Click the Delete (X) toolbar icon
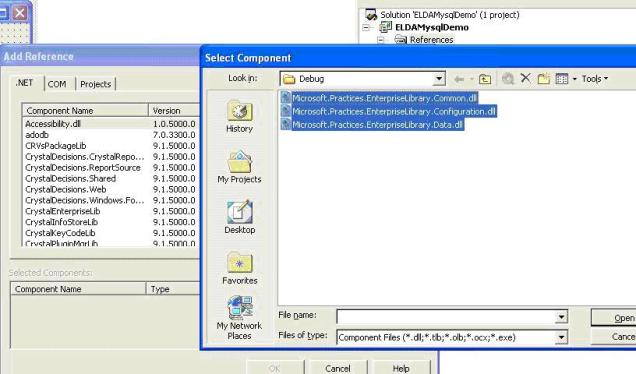 (x=525, y=78)
